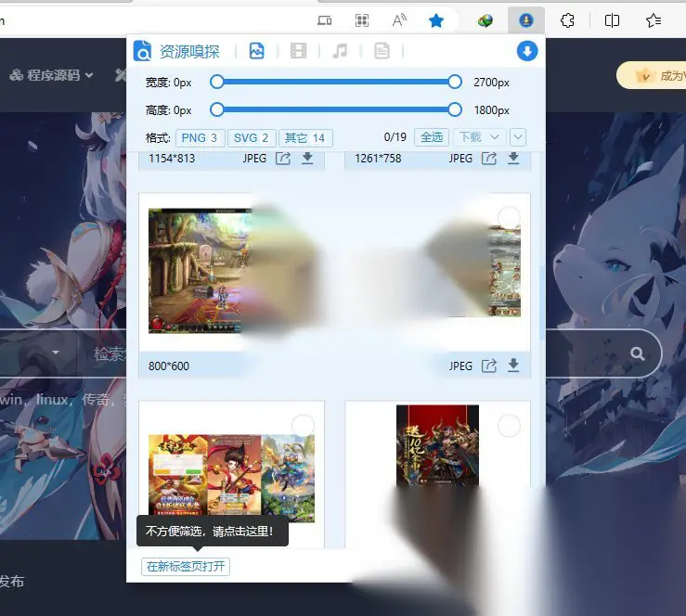Click the 成为 VIP button on the webpage

pyautogui.click(x=651, y=76)
